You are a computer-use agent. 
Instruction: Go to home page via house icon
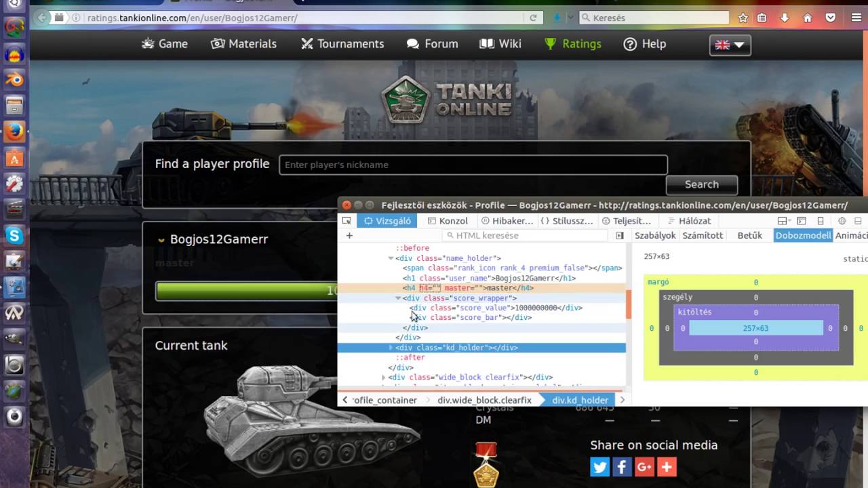click(x=808, y=18)
